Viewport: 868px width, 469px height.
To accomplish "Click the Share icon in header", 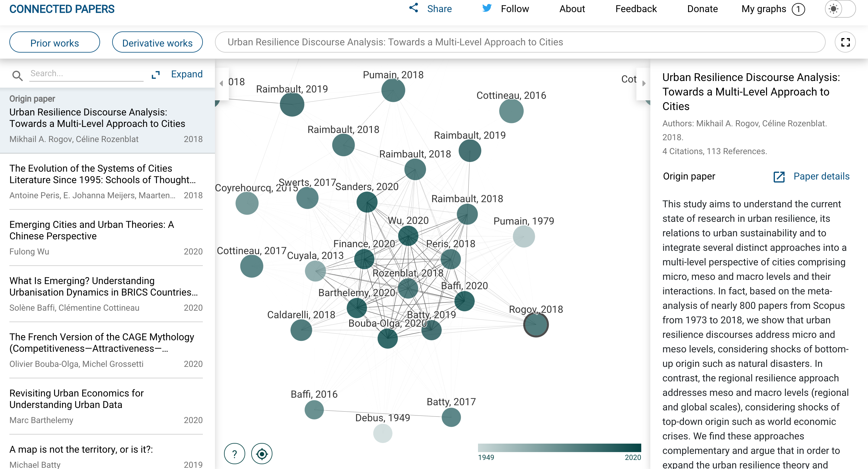I will (414, 8).
